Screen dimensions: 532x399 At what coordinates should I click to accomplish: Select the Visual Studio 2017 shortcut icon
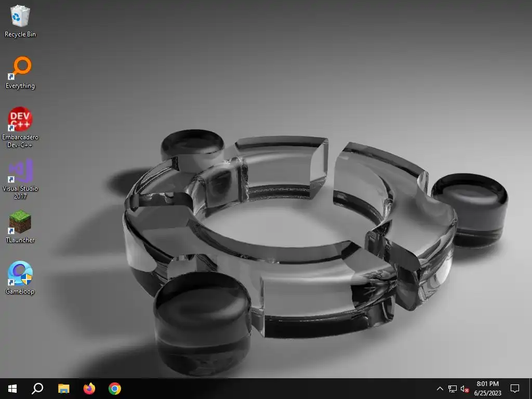(20, 170)
